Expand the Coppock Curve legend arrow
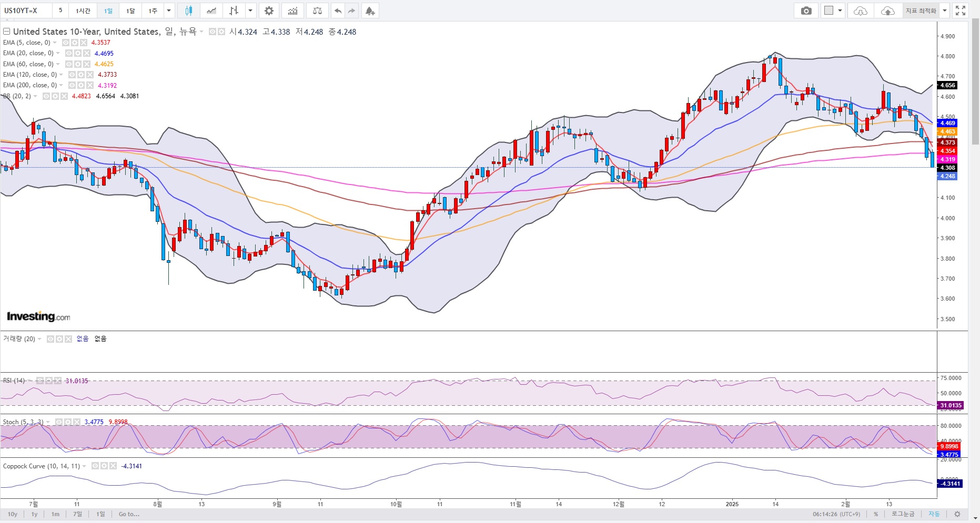This screenshot has width=980, height=523. [84, 466]
